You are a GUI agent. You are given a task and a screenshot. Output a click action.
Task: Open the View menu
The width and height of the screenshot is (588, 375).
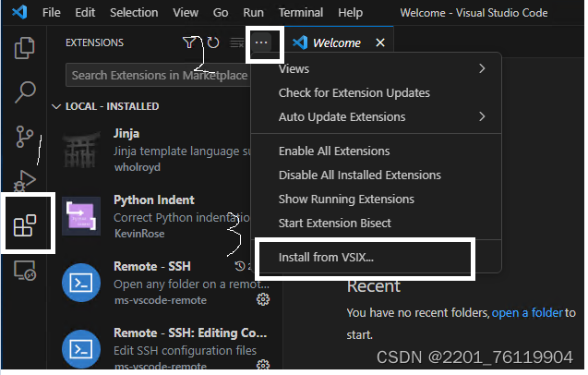click(186, 13)
